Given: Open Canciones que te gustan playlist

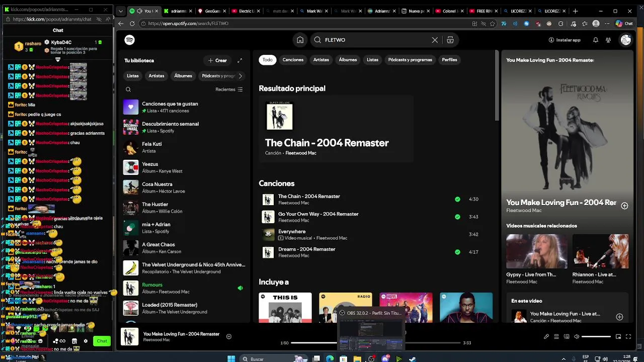Looking at the screenshot, I should [184, 107].
